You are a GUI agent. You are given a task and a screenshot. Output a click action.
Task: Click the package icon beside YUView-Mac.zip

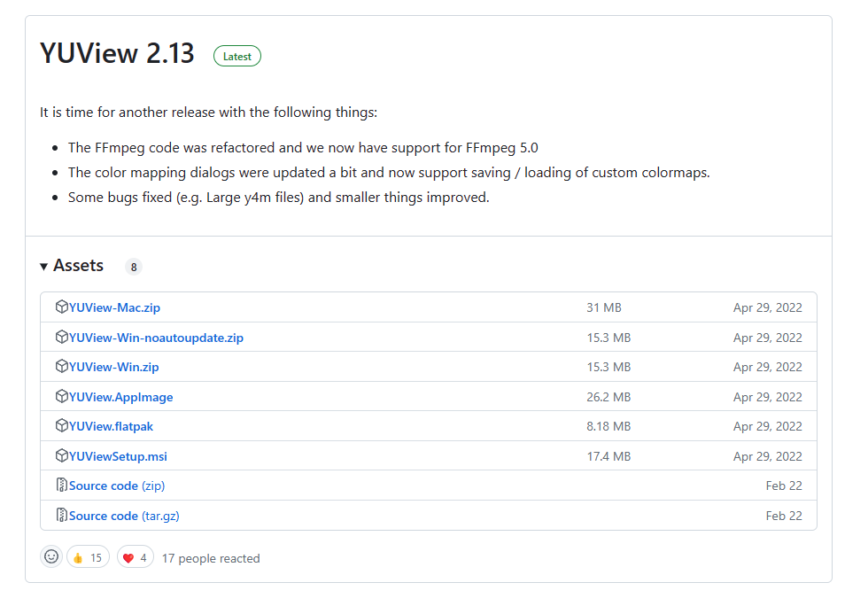(x=61, y=307)
